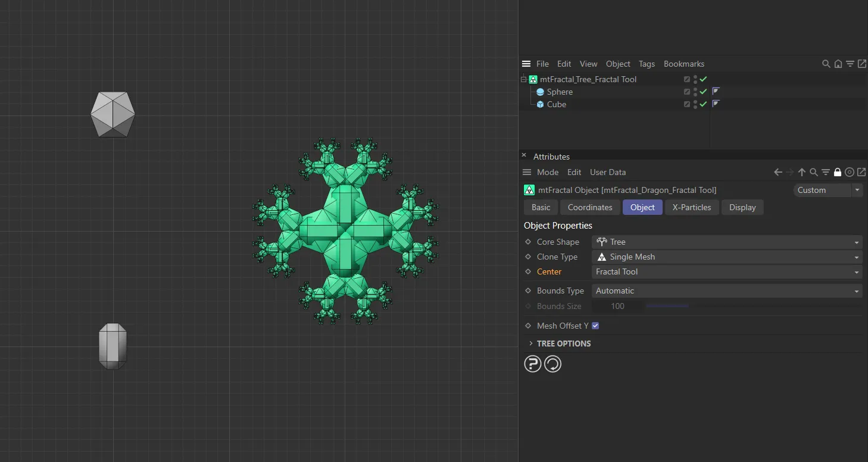Open the Core Shape dropdown showing Tree
868x462 pixels.
pyautogui.click(x=726, y=242)
